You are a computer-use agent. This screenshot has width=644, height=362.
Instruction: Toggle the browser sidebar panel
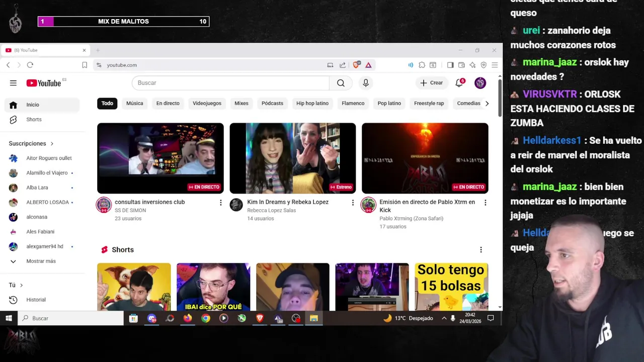(x=450, y=65)
